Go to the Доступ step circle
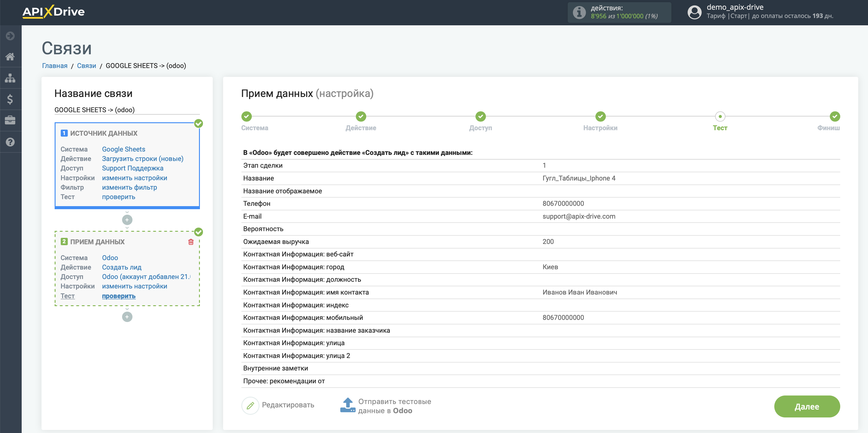This screenshot has height=433, width=868. point(480,116)
